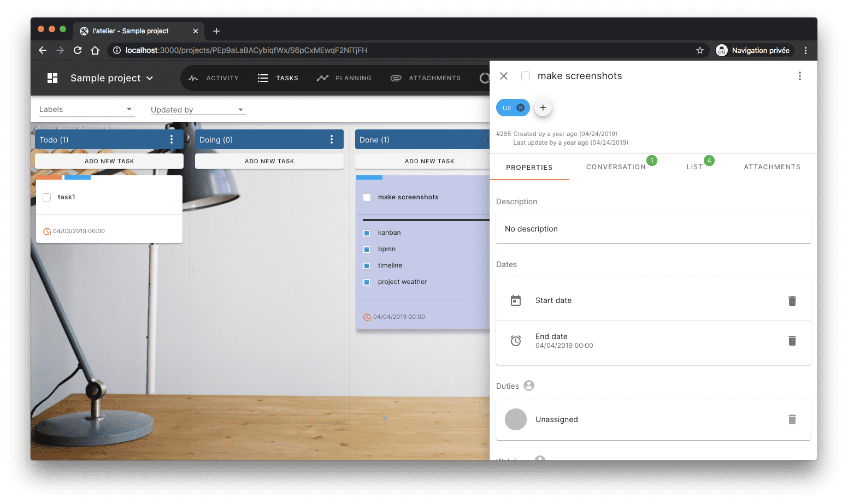Click the make screenshots title in panel
848x504 pixels.
pyautogui.click(x=580, y=76)
